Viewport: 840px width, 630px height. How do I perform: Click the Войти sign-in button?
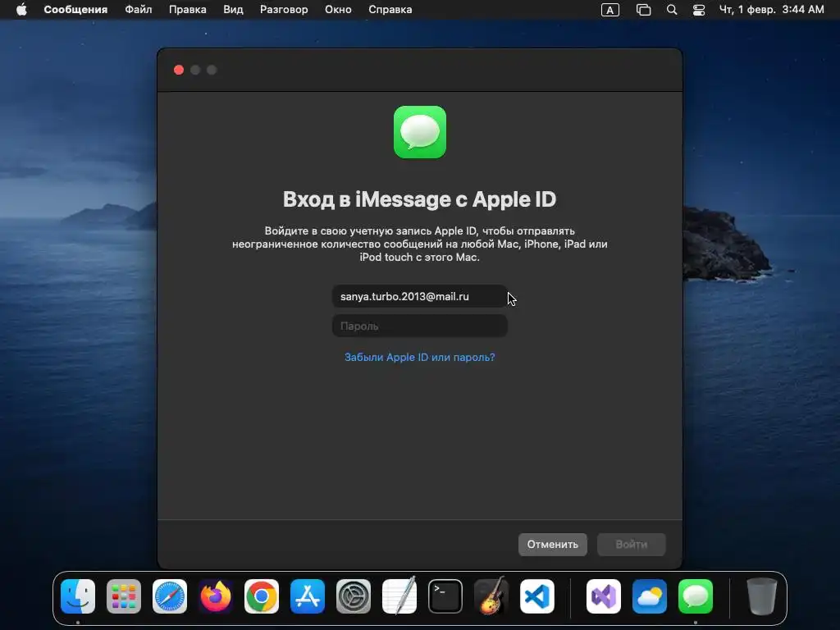631,545
